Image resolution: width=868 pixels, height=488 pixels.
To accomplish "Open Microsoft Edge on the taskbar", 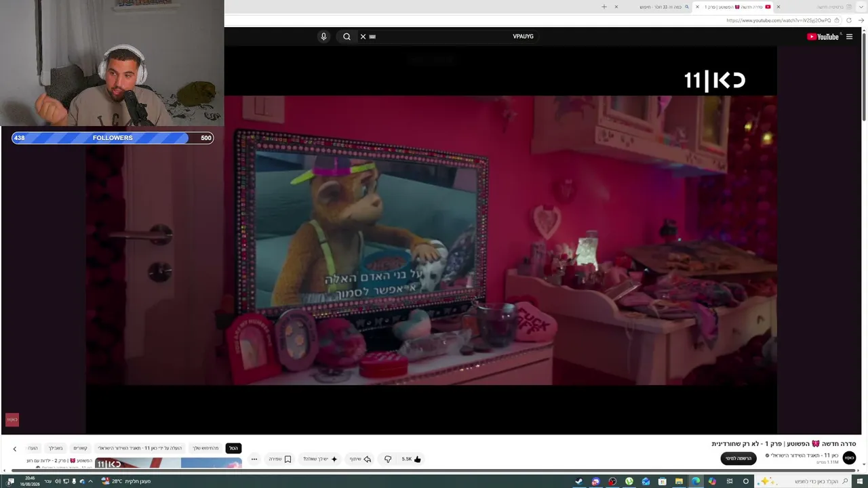I will 696,481.
